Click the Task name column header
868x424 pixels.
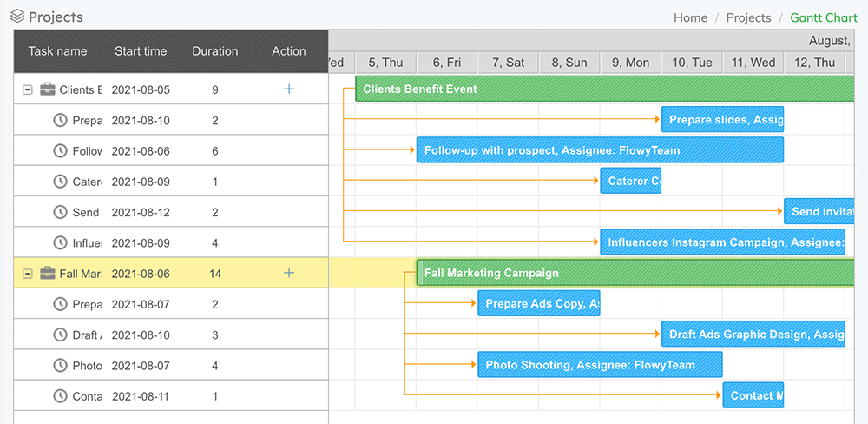pos(57,51)
